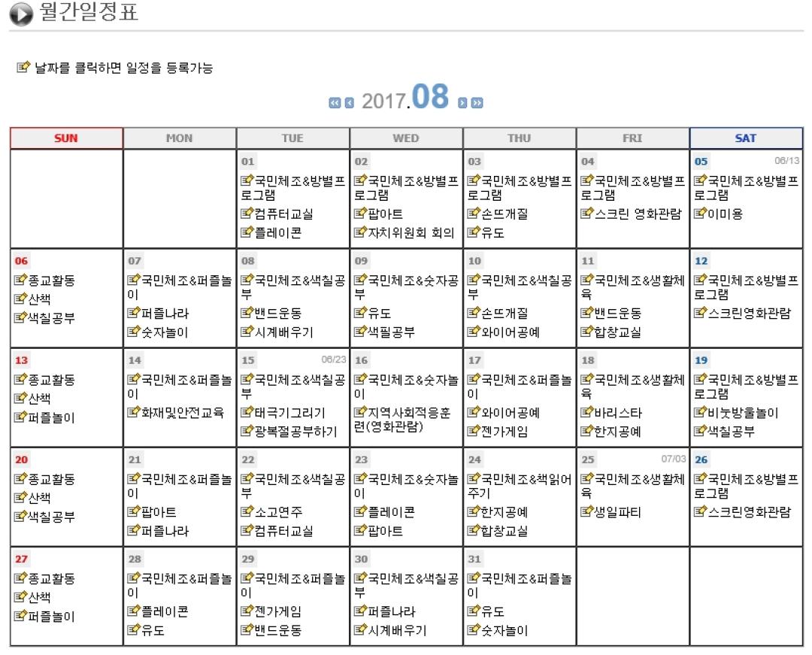Click lunar date 07/03 on day 25
This screenshot has width=812, height=655.
tap(673, 459)
